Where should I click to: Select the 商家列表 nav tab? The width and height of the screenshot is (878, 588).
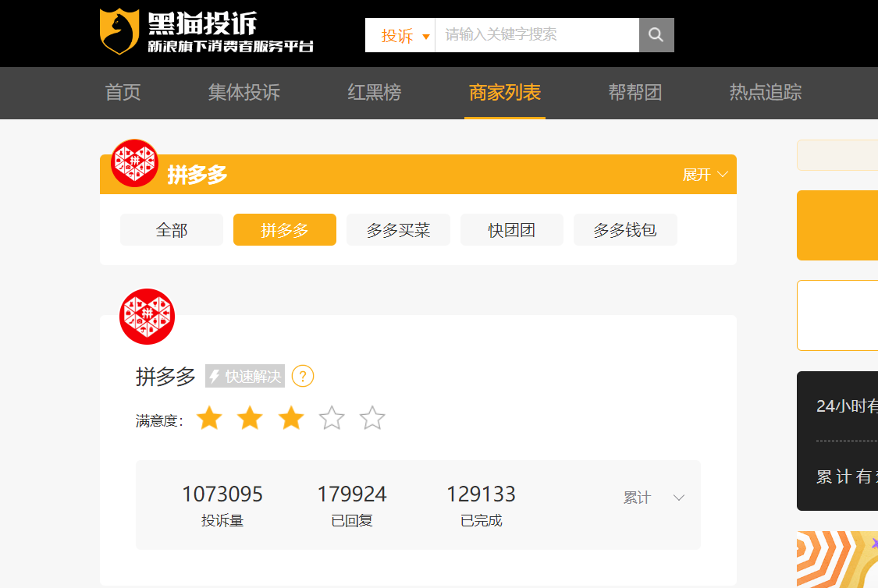tap(504, 92)
